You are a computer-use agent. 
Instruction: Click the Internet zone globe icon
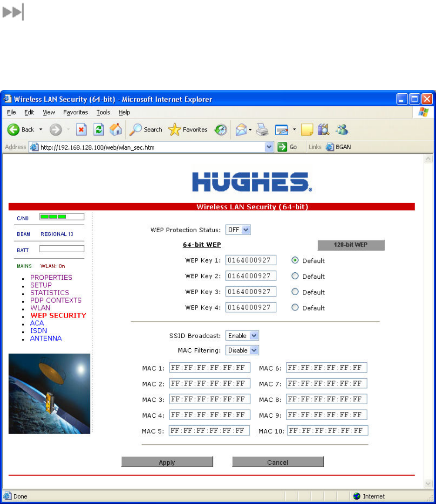(356, 496)
